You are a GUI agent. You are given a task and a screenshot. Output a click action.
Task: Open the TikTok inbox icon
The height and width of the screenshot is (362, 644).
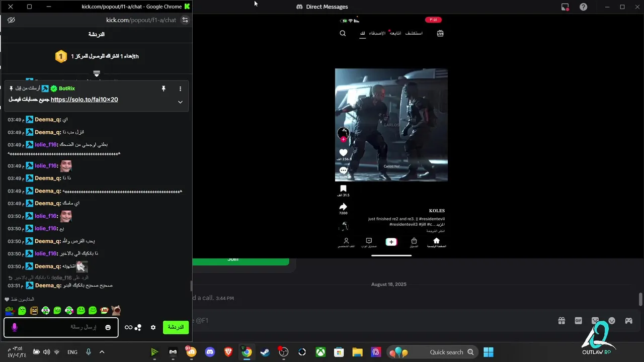pos(369,241)
